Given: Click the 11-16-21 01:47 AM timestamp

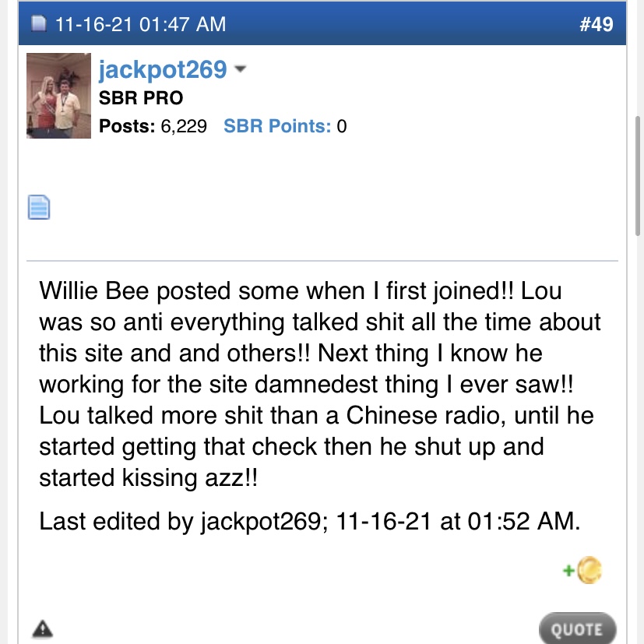Looking at the screenshot, I should point(140,24).
